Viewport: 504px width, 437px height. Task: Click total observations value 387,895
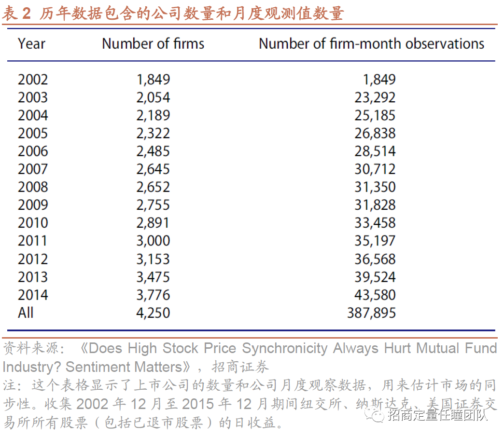(x=371, y=313)
